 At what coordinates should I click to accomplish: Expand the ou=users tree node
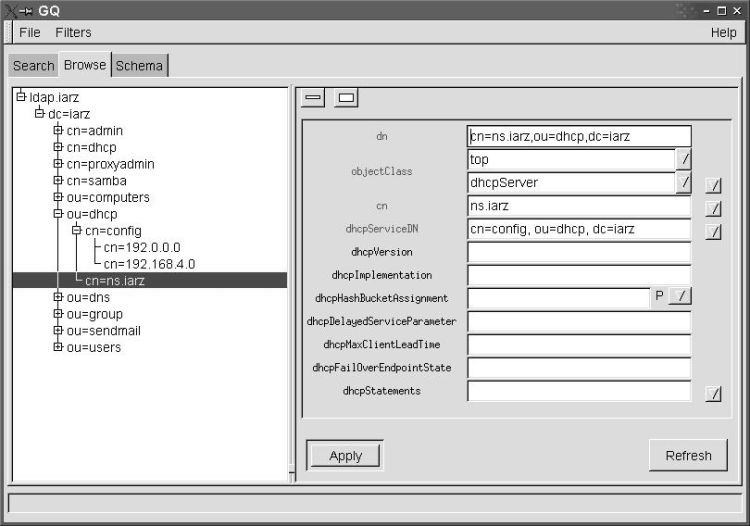58,347
